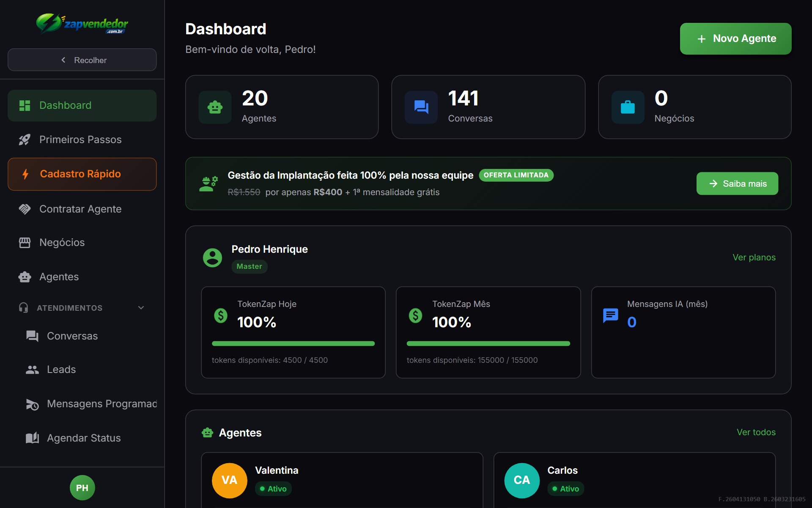
Task: Click the Negócios storefront icon
Action: tap(25, 242)
